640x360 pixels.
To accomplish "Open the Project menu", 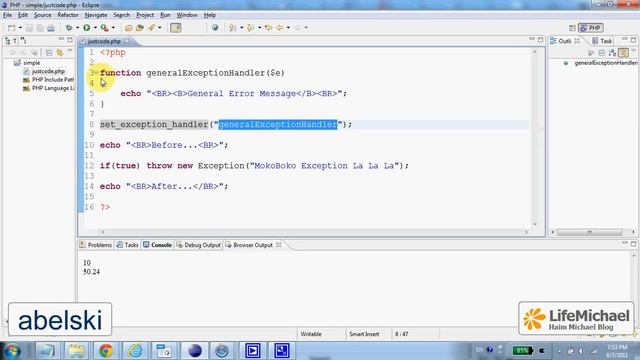I will tap(145, 15).
